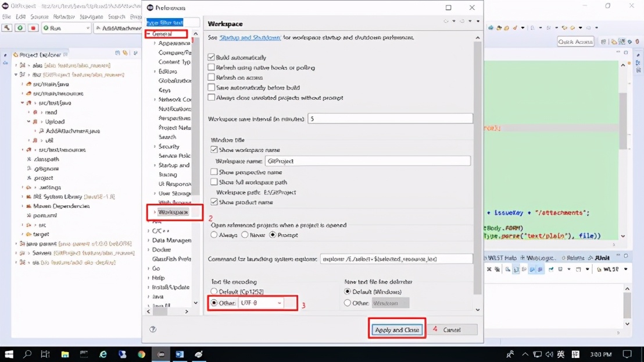Screen dimensions: 644x362
Task: Enable Save automatically before build
Action: [211, 87]
